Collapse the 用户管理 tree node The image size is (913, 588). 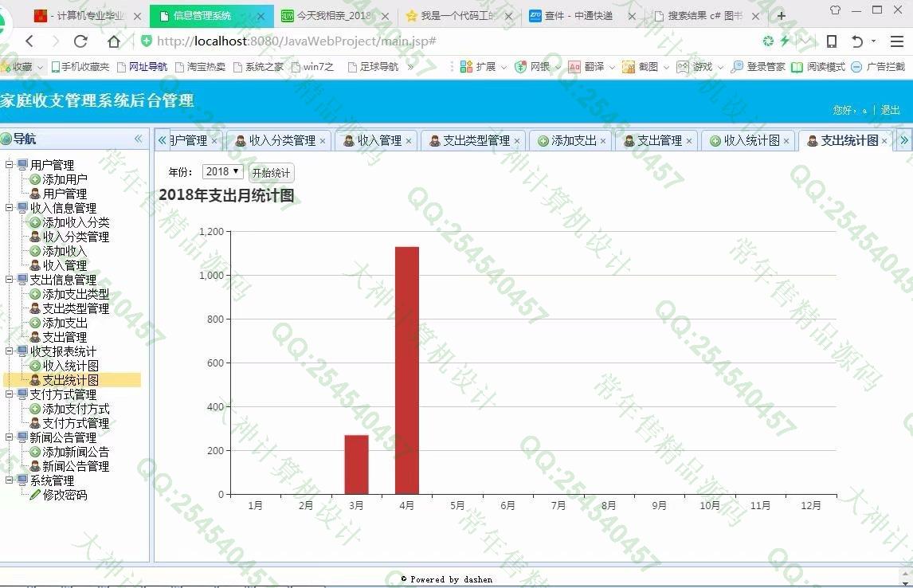(9, 164)
